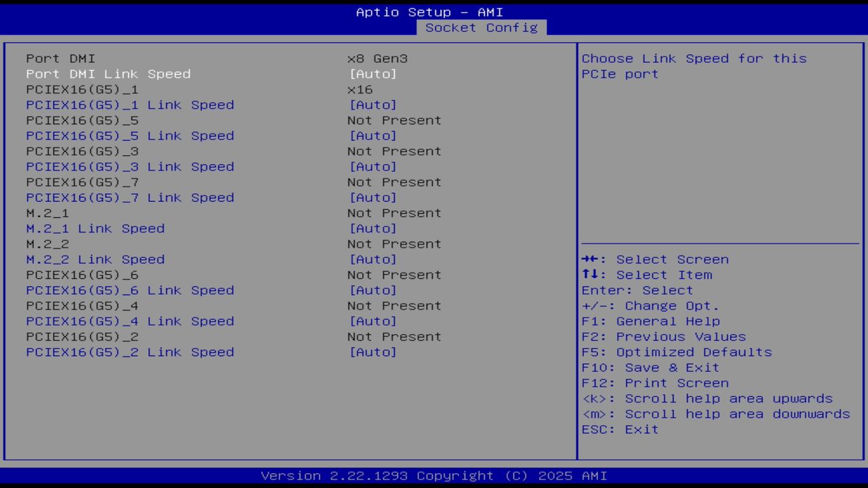Click the Aptio Setup - AMI title bar

(x=430, y=12)
